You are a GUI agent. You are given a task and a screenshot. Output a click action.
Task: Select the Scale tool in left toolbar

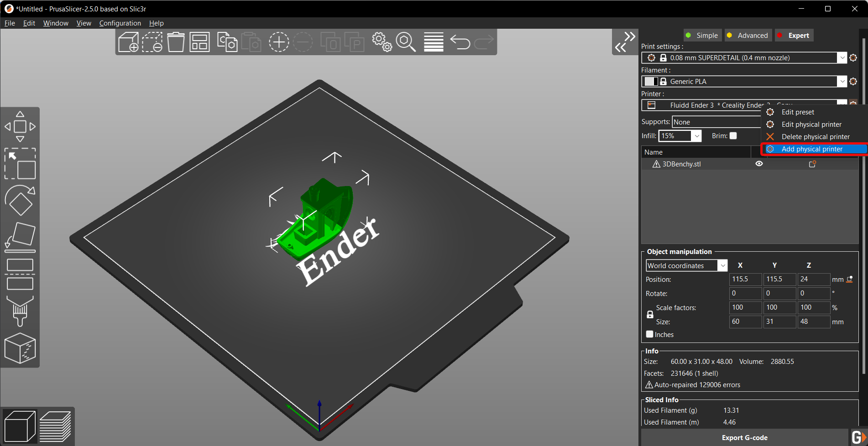(x=20, y=163)
